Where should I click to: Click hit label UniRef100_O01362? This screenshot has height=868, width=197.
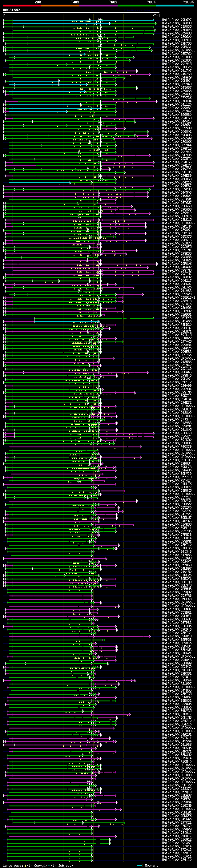click(x=177, y=842)
